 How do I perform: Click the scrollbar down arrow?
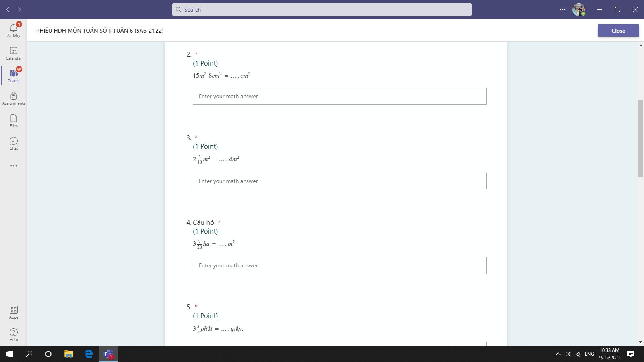tap(640, 342)
